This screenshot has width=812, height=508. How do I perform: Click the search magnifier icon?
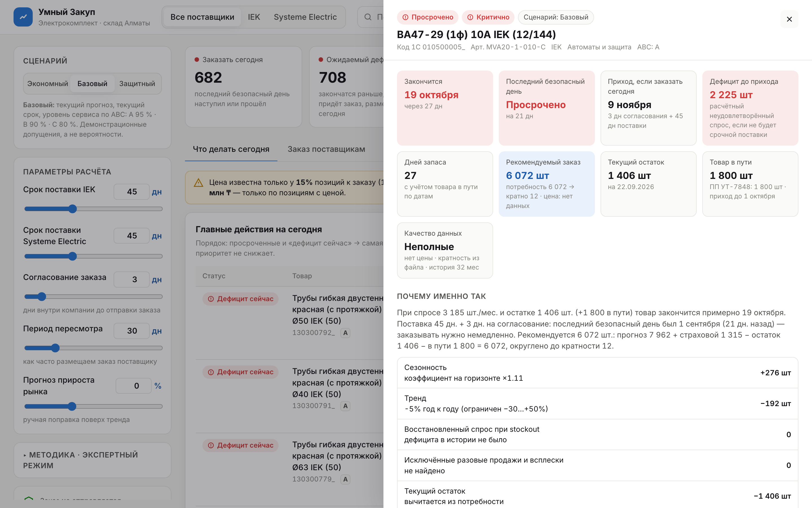pyautogui.click(x=368, y=17)
